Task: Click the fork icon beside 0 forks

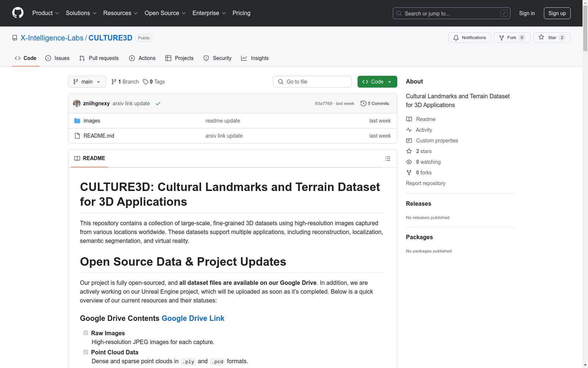Action: click(x=409, y=173)
